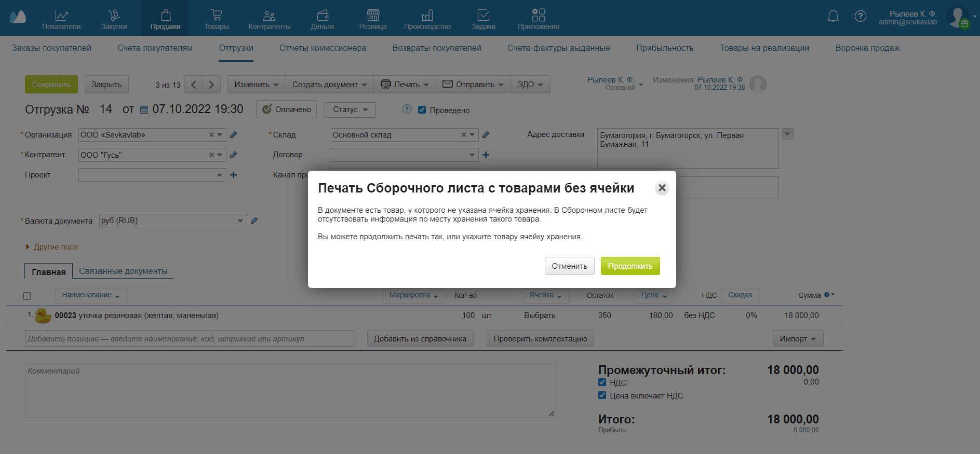Image resolution: width=980 pixels, height=454 pixels.
Task: Expand the Другие поля section
Action: pos(52,247)
